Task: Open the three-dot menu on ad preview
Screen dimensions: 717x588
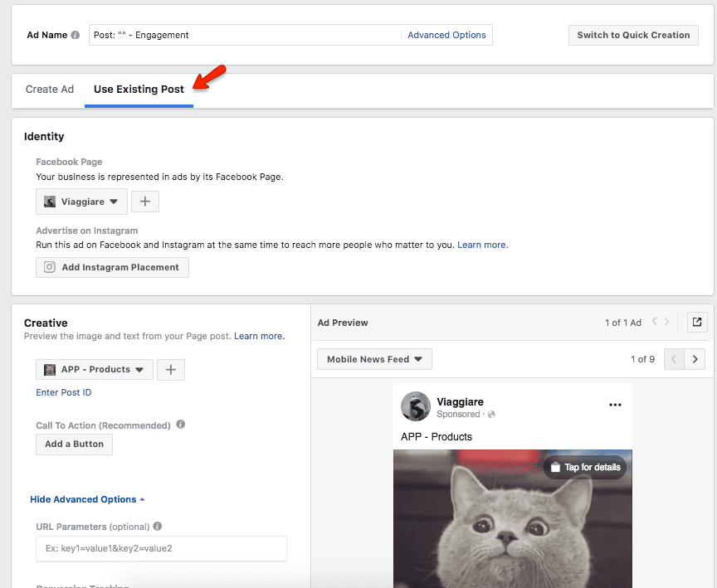Action: point(615,405)
